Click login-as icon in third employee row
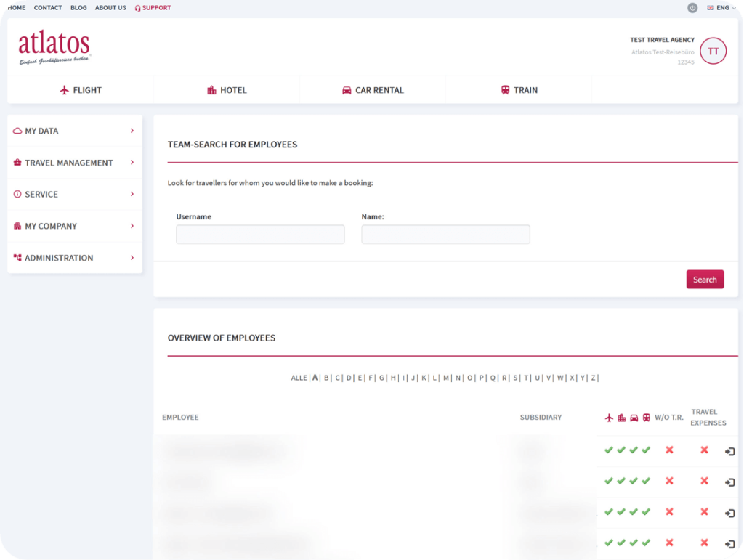This screenshot has height=560, width=744. (729, 513)
